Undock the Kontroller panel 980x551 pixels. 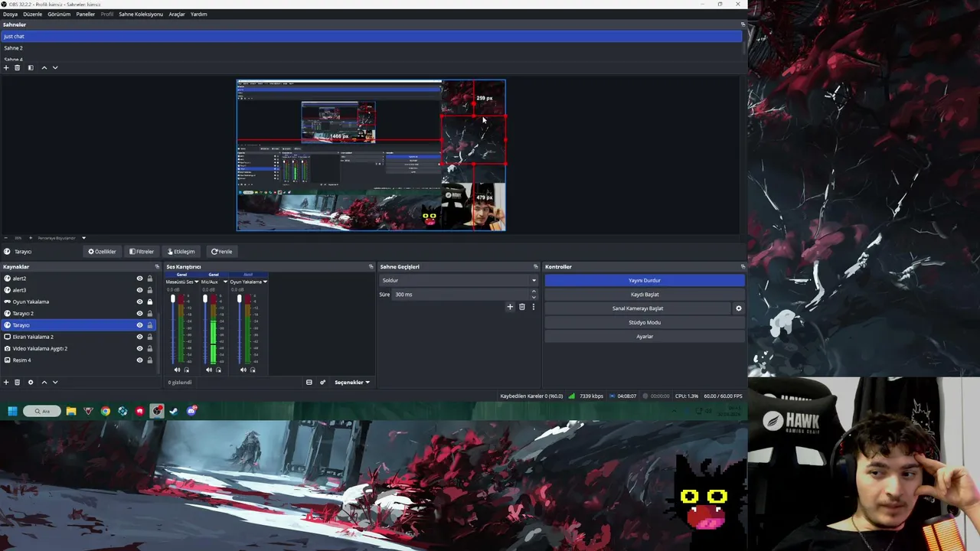743,267
